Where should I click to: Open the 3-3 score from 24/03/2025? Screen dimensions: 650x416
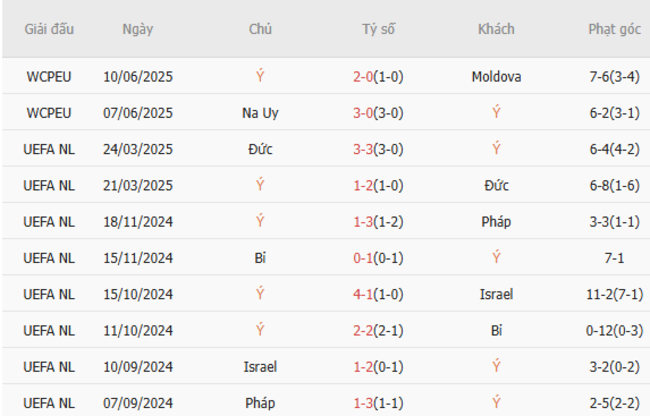click(x=378, y=149)
